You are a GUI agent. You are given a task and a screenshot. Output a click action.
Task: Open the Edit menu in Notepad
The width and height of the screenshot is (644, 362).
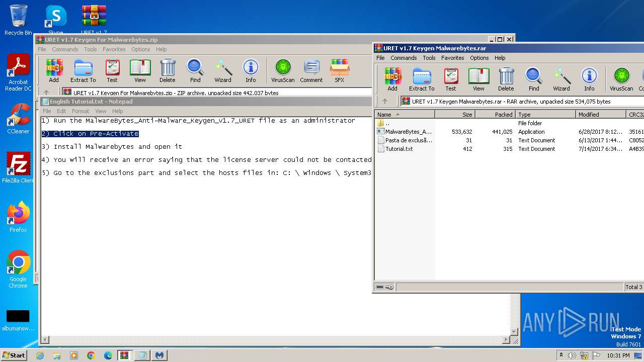tap(61, 111)
